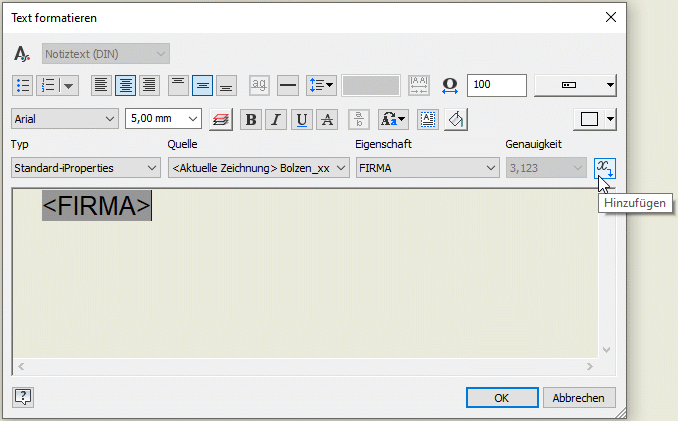Expand the 5,00 mm text size dropdown
Viewport: 678px width, 421px height.
[163, 119]
